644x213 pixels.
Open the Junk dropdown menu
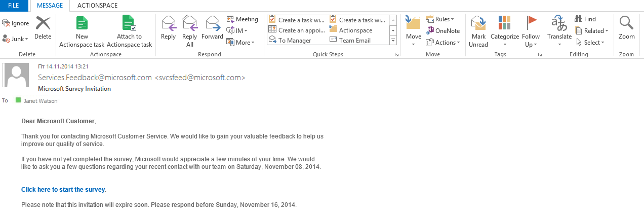[15, 39]
